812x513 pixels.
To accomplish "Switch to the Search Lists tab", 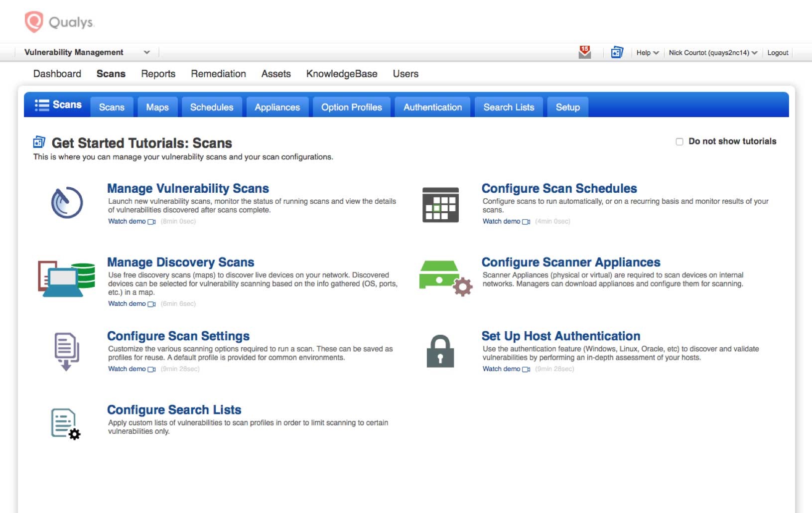I will point(509,107).
